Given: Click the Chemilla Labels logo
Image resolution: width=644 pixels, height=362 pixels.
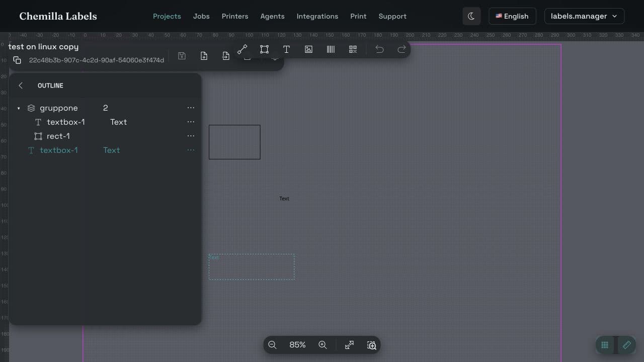Looking at the screenshot, I should [58, 16].
